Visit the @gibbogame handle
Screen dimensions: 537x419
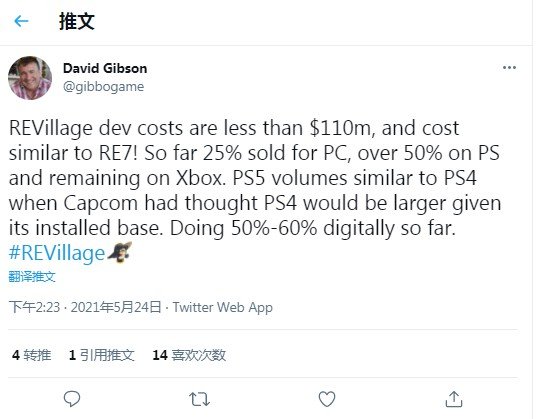pyautogui.click(x=103, y=86)
